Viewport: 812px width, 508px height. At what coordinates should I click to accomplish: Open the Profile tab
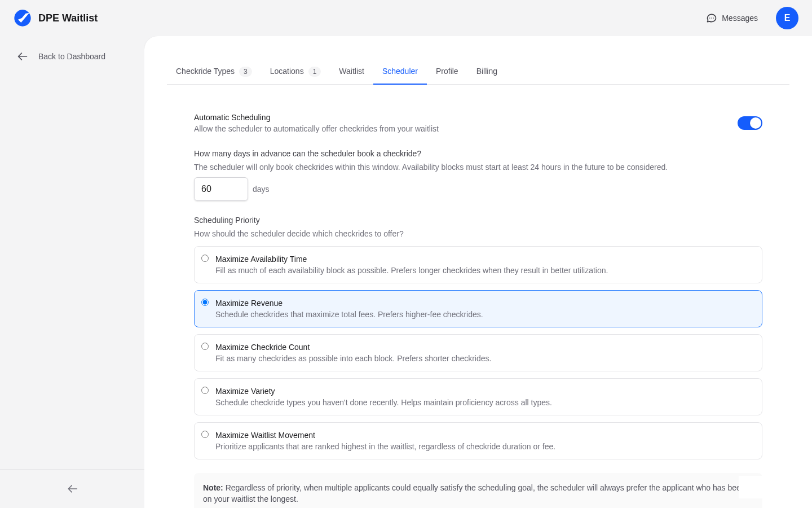click(x=447, y=71)
